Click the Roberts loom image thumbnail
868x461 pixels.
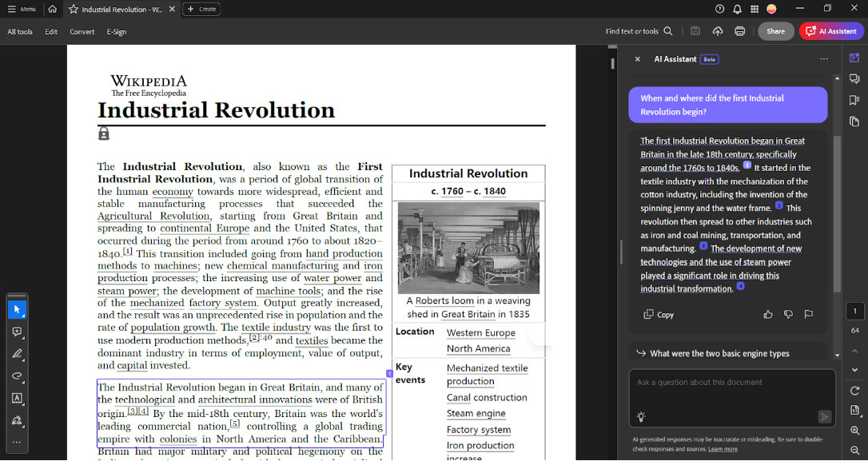pyautogui.click(x=468, y=248)
